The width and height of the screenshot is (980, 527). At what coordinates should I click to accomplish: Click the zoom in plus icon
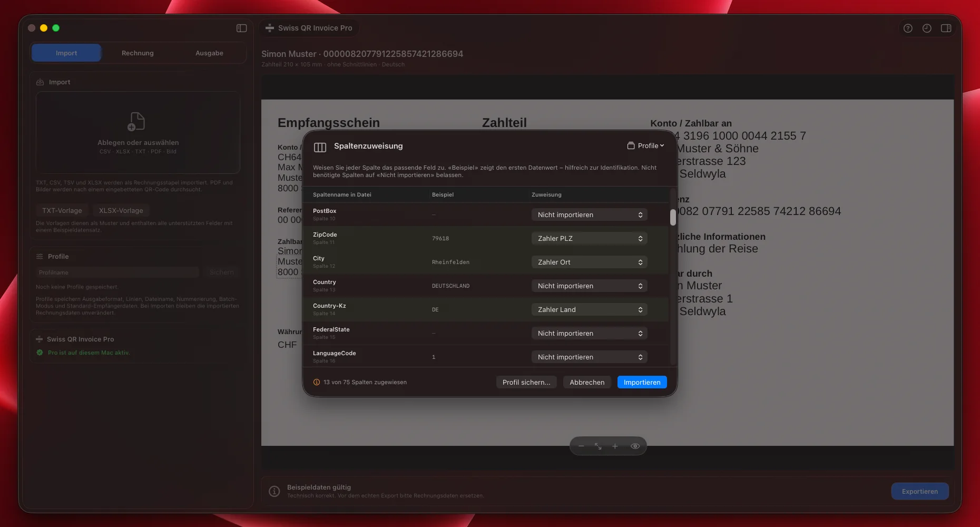coord(615,446)
